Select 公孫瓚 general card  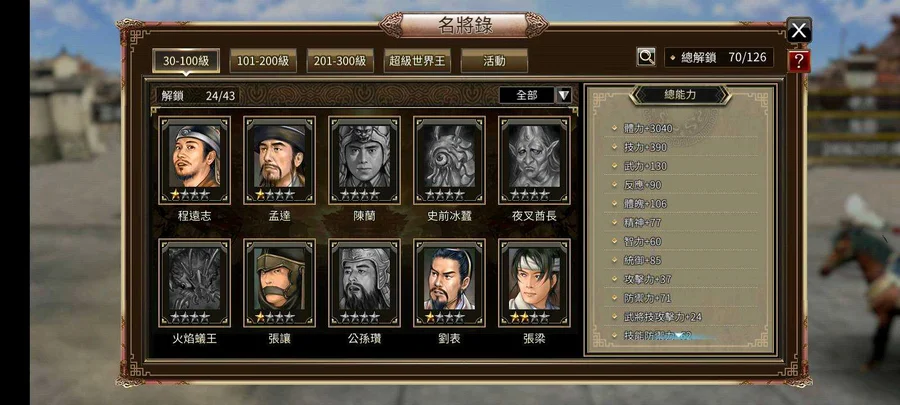[x=364, y=283]
